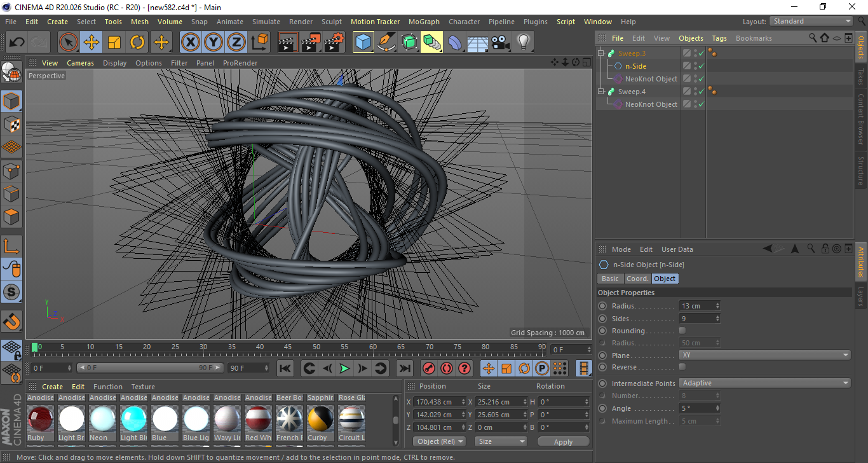Toggle Sweep.3 layer square
This screenshot has height=463, width=868.
point(687,53)
